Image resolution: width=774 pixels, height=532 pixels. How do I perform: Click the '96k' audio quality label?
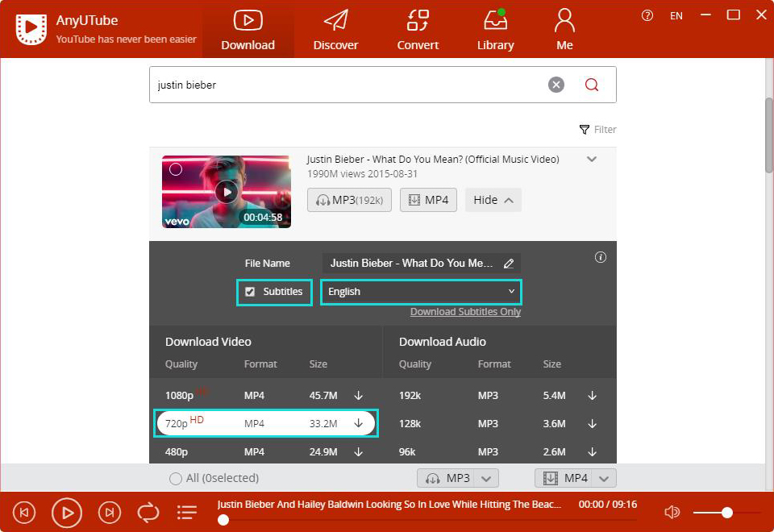[x=407, y=452]
